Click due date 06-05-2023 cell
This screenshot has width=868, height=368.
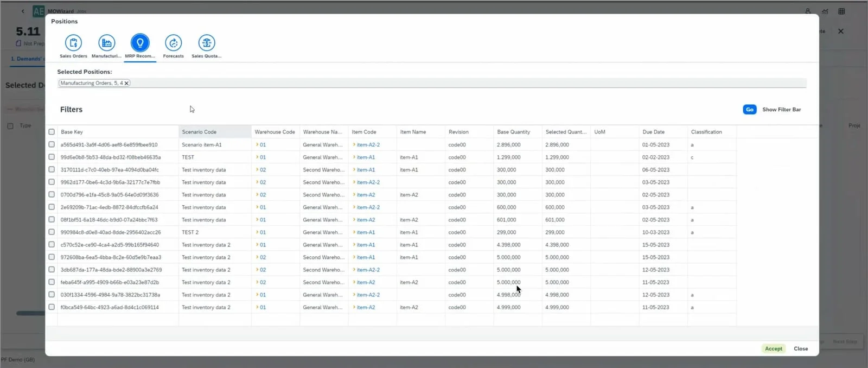(x=656, y=170)
